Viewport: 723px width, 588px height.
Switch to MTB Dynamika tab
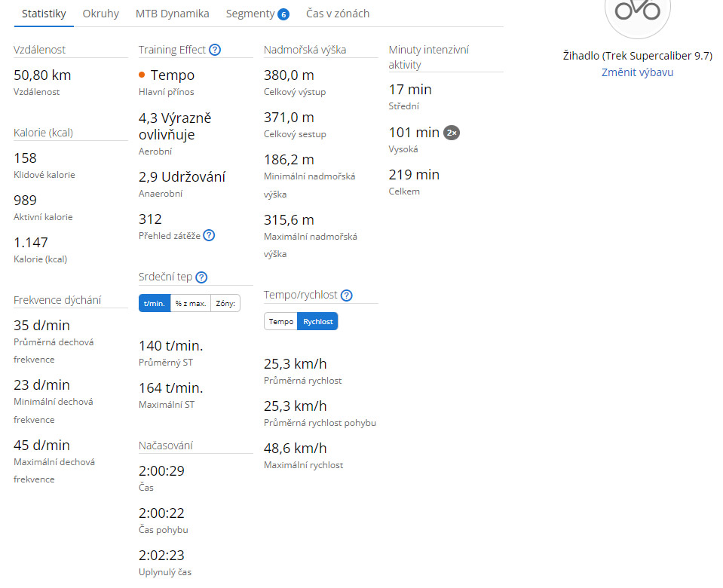tap(173, 14)
